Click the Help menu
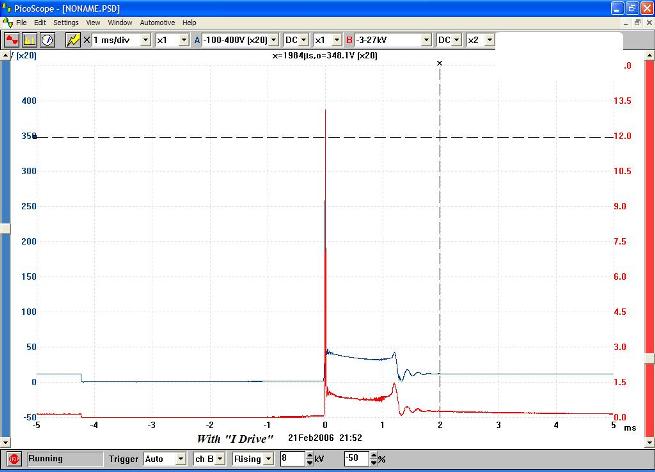The width and height of the screenshot is (655, 472). coord(189,22)
